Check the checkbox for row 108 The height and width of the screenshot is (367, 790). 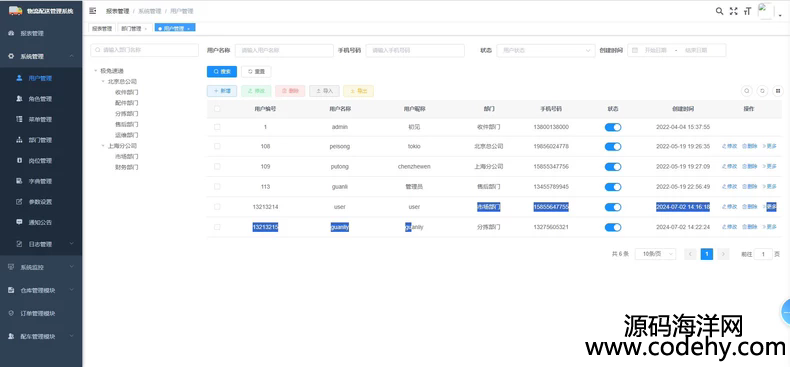point(217,146)
